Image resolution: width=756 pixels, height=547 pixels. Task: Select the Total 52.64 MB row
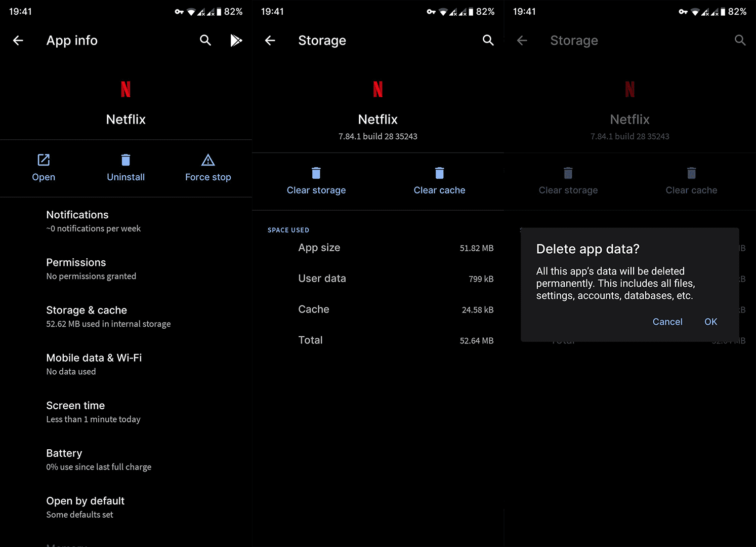[378, 340]
